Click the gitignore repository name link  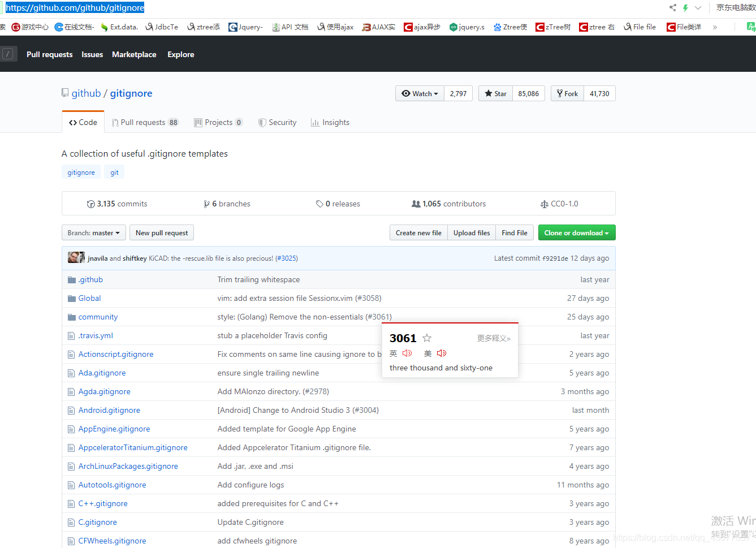click(131, 93)
